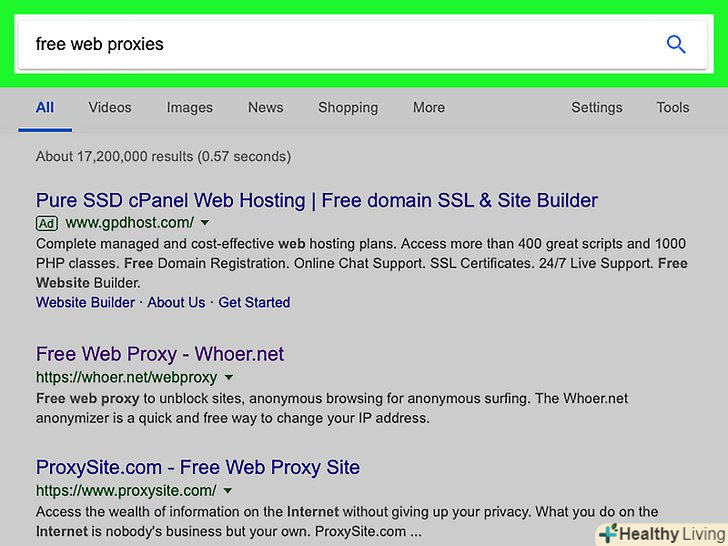Open the Free Web Proxy - Whoer.net result
The image size is (728, 546).
click(160, 354)
